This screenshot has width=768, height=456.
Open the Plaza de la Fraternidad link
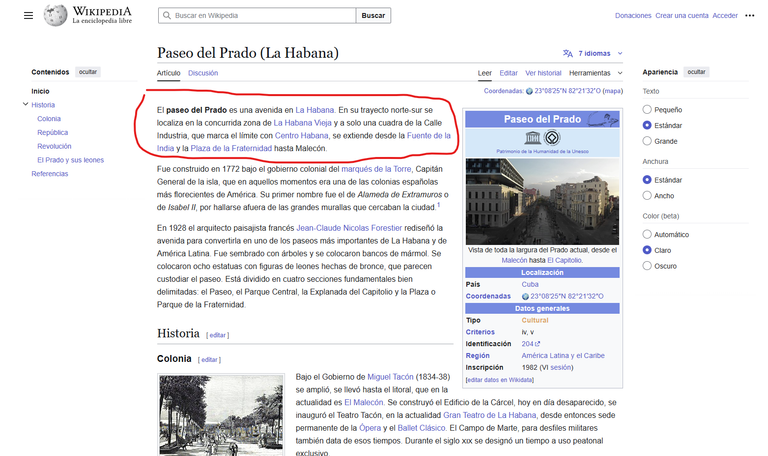tap(231, 148)
